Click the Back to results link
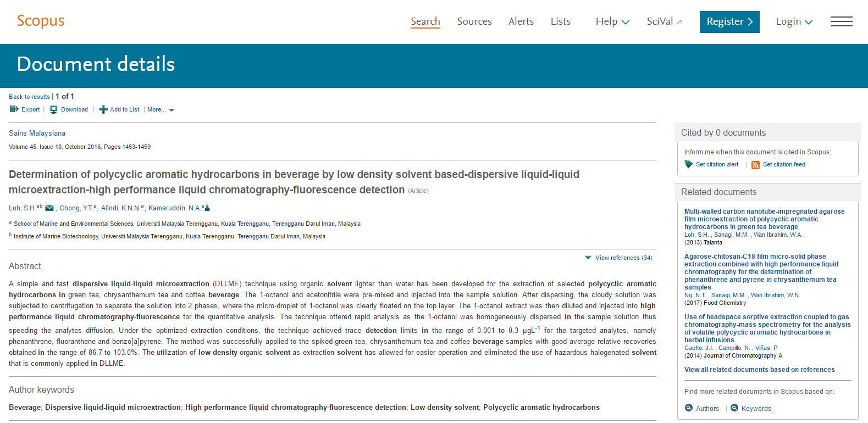 (x=29, y=97)
